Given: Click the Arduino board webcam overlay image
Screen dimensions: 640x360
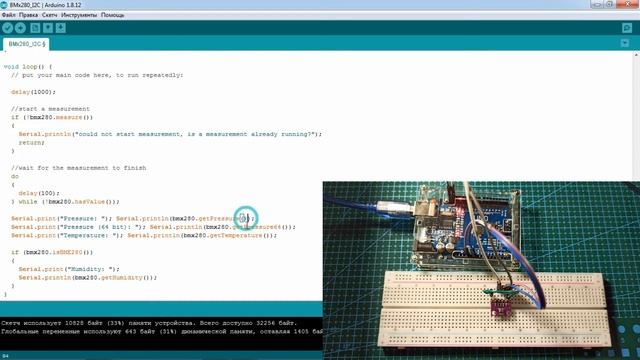Looking at the screenshot, I should pos(481,271).
